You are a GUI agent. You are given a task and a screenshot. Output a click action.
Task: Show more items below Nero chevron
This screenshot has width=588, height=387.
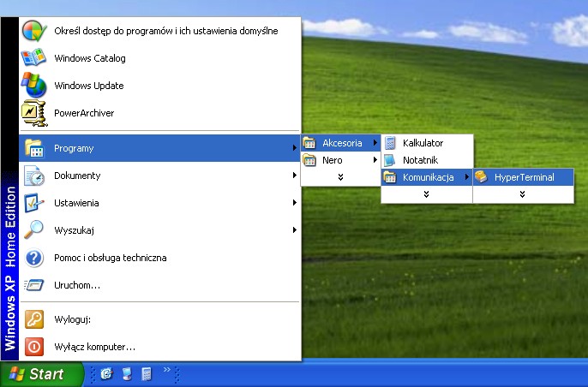pos(340,177)
